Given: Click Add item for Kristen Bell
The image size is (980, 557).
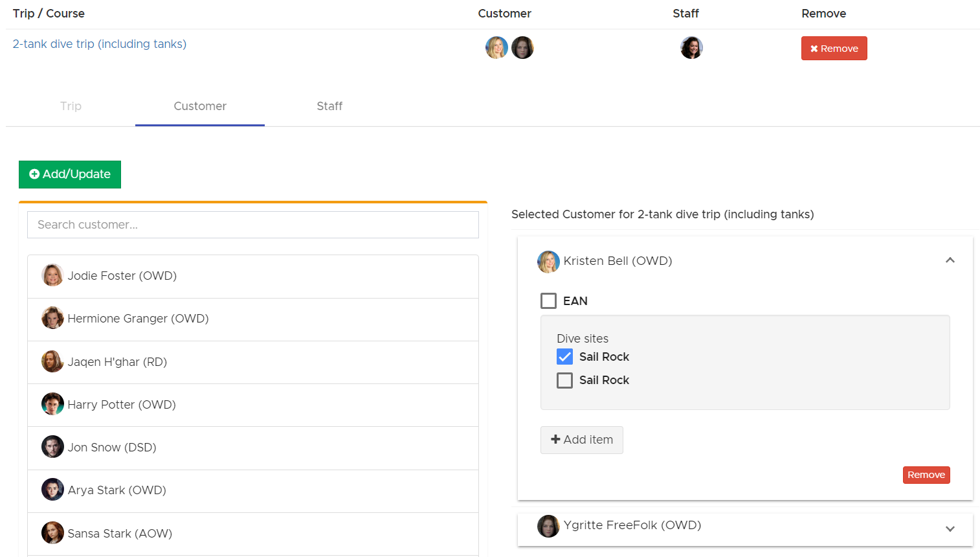Looking at the screenshot, I should 581,440.
